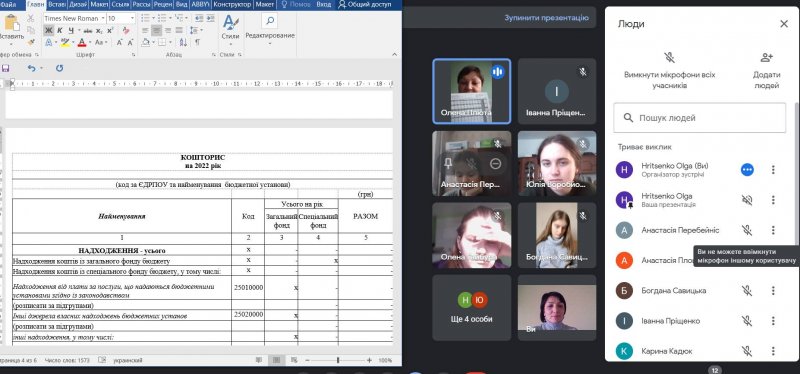Open the line spacing dropdown
Viewport: 800px width, 374px height.
(202, 31)
